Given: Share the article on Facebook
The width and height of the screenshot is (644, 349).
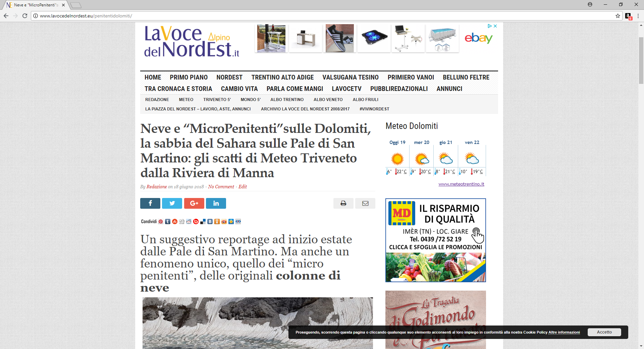Looking at the screenshot, I should pos(150,203).
